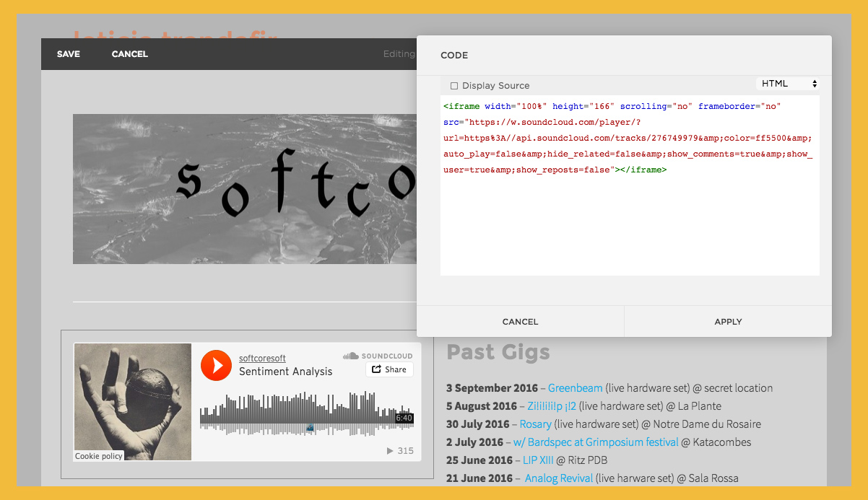Image resolution: width=868 pixels, height=500 pixels.
Task: Open the Greenbeam gig link
Action: 576,388
